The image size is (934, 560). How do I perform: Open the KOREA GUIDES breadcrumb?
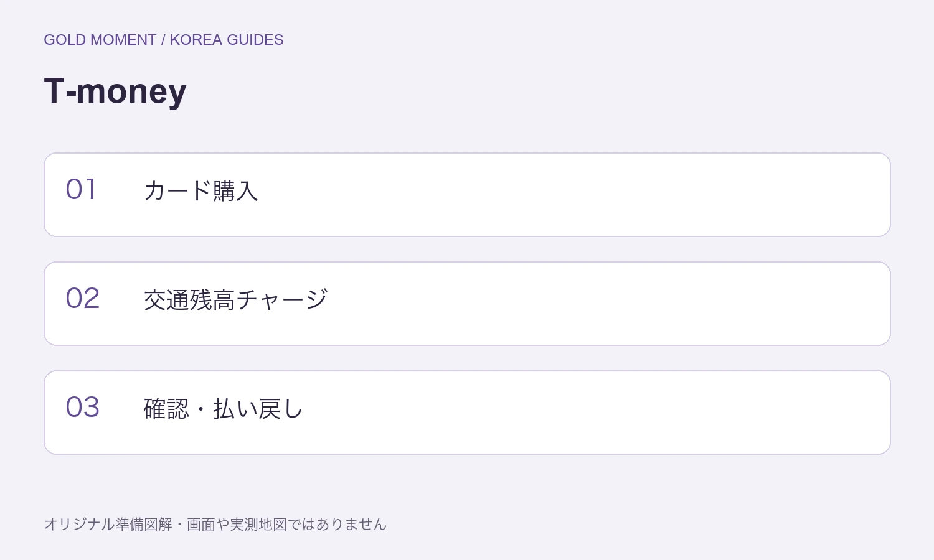coord(227,40)
